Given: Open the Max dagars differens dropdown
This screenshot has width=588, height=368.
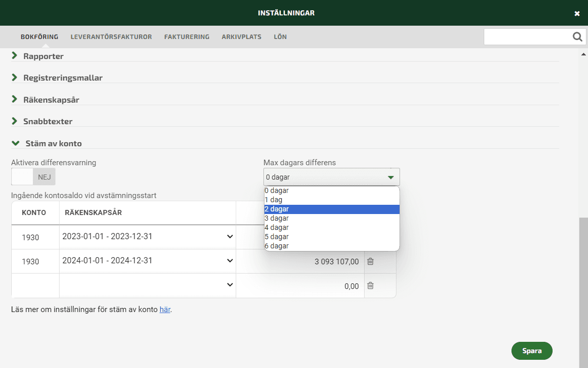Looking at the screenshot, I should 332,177.
